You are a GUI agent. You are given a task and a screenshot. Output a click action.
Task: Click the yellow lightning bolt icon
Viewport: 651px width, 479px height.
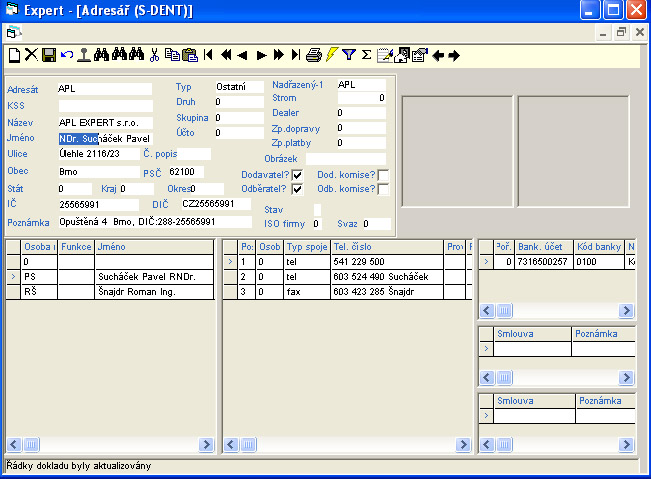pos(331,55)
